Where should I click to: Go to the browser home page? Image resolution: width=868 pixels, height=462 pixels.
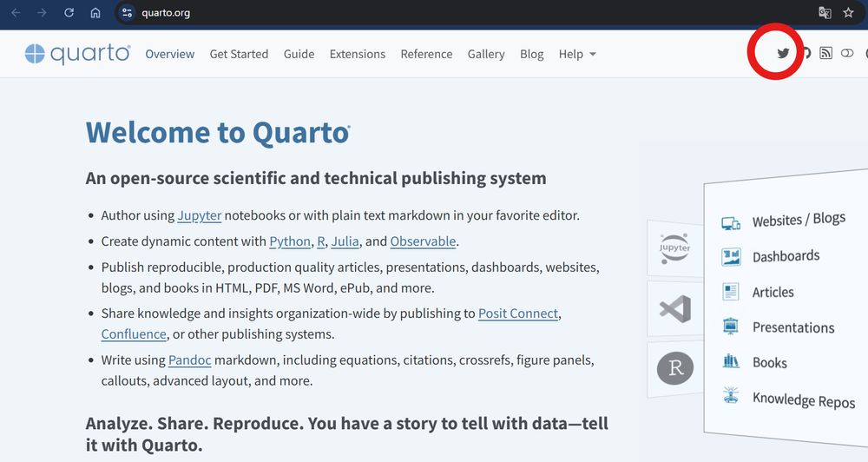pos(95,12)
